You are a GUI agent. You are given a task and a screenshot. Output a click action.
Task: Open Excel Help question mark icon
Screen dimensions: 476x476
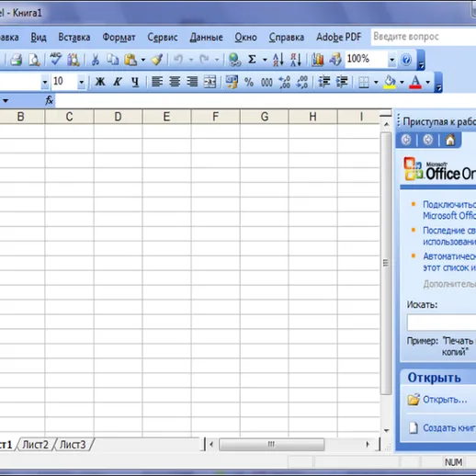tap(406, 60)
